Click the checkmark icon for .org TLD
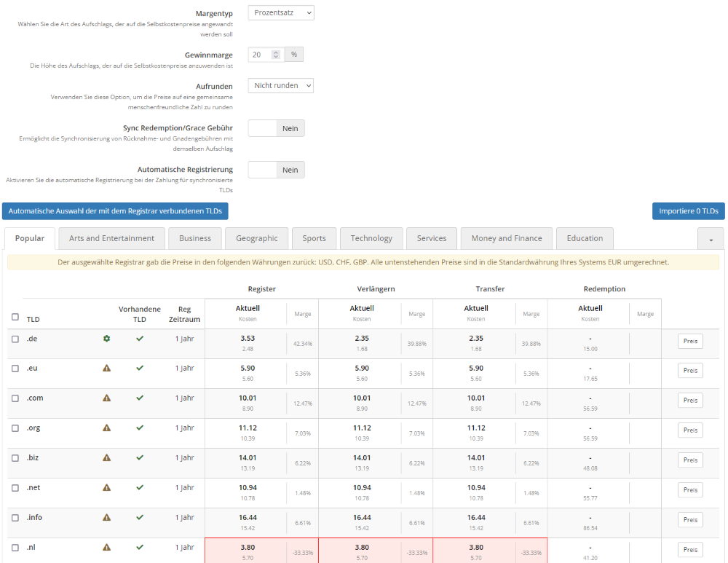 [140, 428]
